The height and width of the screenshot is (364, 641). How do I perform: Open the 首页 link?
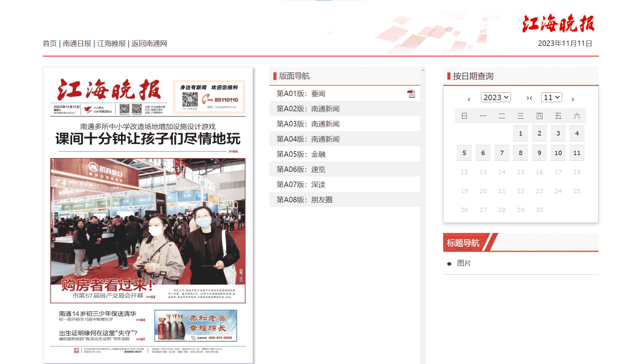pyautogui.click(x=50, y=43)
